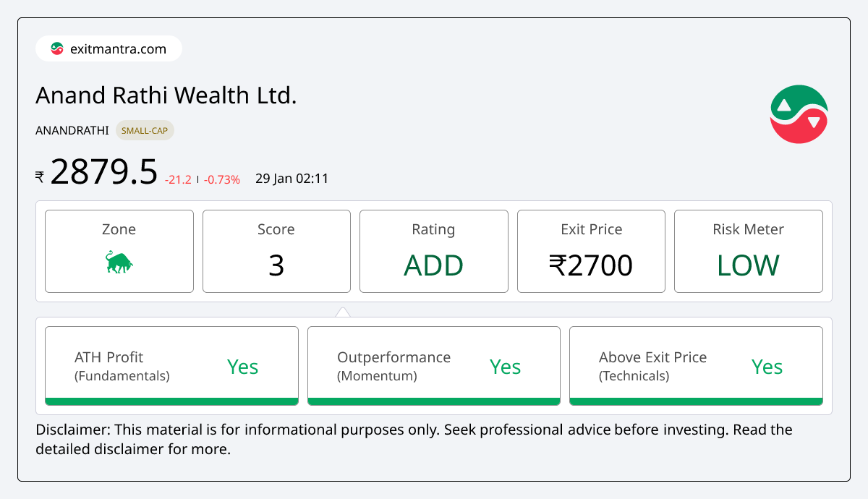Click the upward pointer above the metrics row
Image resolution: width=868 pixels, height=499 pixels.
[342, 311]
